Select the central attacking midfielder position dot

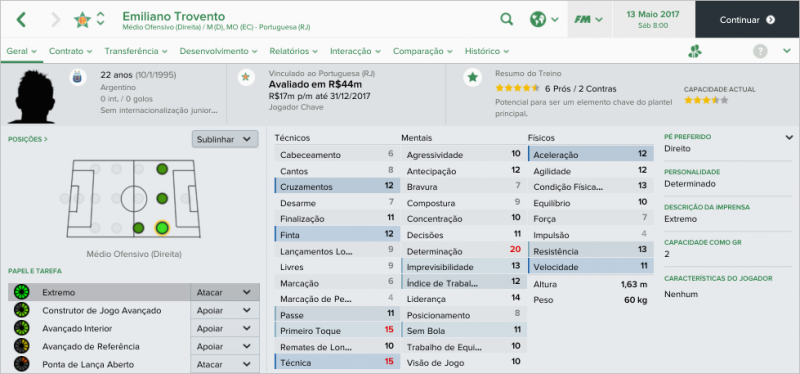click(162, 198)
